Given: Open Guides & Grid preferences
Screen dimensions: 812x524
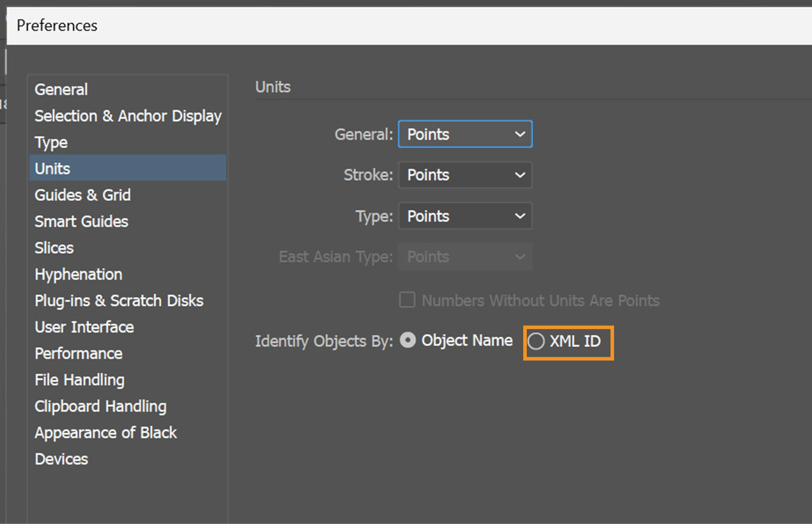Looking at the screenshot, I should pyautogui.click(x=82, y=195).
